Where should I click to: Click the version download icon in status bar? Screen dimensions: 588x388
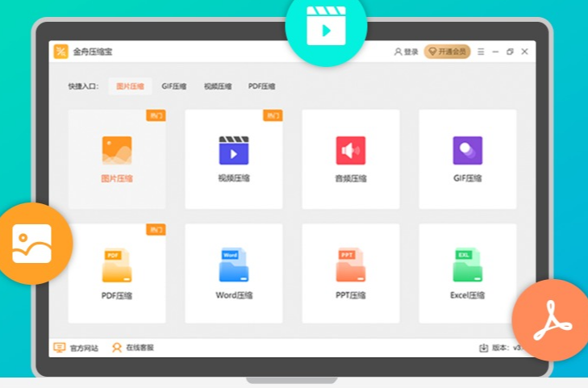484,348
